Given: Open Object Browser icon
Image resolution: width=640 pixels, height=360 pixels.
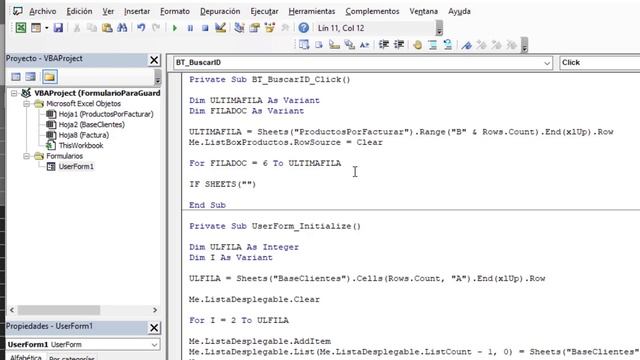Looking at the screenshot, I should [270, 28].
